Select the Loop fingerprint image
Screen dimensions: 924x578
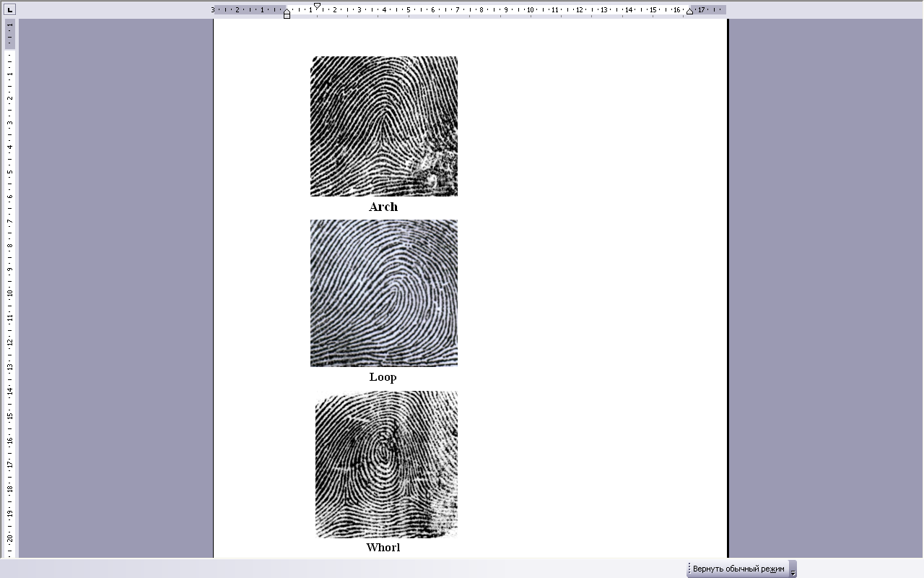pyautogui.click(x=384, y=293)
